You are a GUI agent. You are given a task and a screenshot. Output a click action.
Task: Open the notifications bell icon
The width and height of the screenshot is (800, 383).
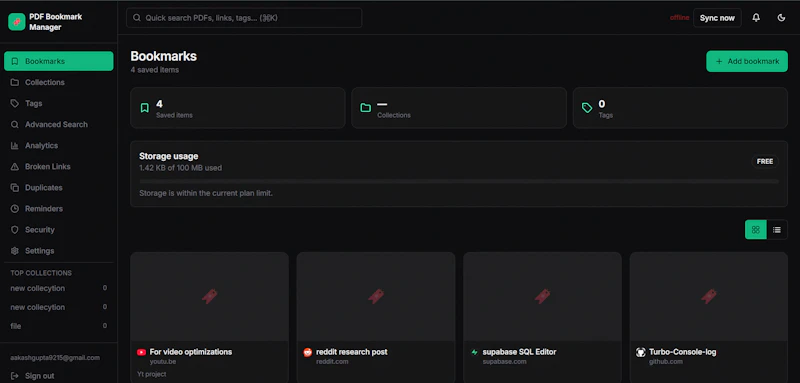[756, 18]
